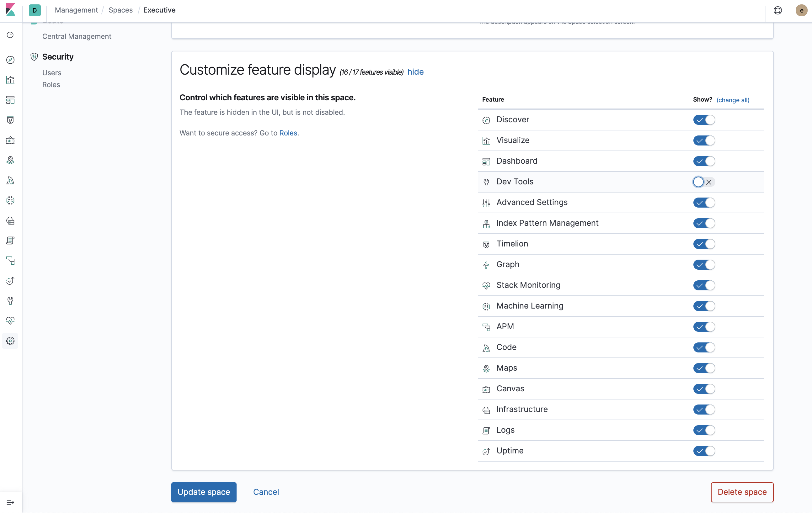Open the Canvas app in the sidebar
This screenshot has width=812, height=513.
(10, 140)
